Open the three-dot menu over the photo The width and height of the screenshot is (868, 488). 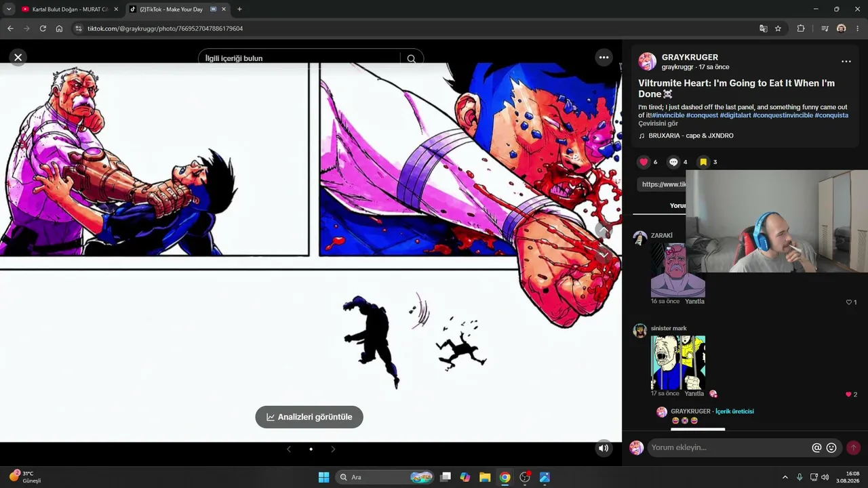604,58
